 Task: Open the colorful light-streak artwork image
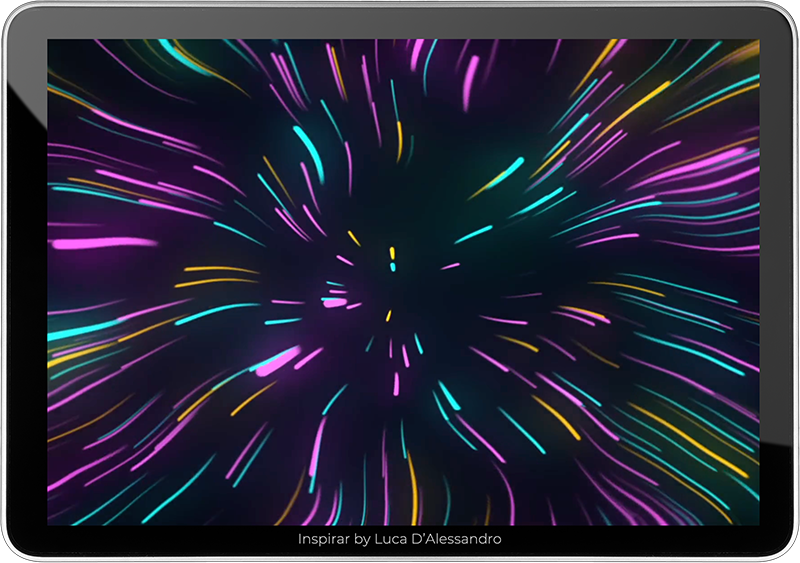pos(403,282)
